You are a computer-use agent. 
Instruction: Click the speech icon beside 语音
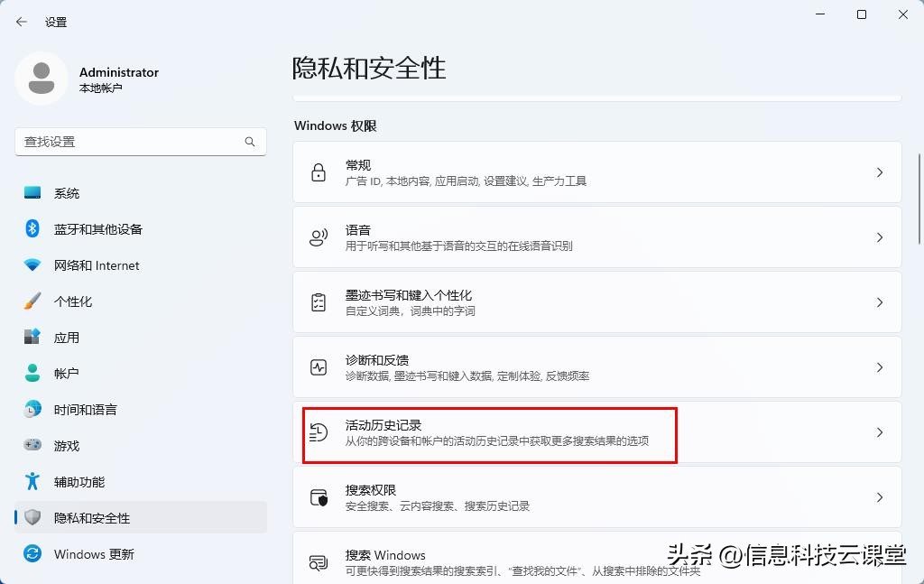318,236
